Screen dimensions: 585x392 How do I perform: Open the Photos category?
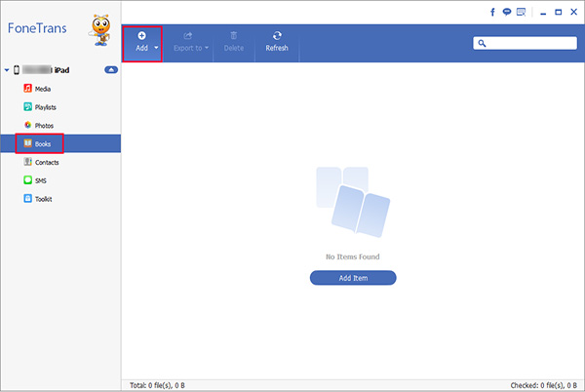60,126
